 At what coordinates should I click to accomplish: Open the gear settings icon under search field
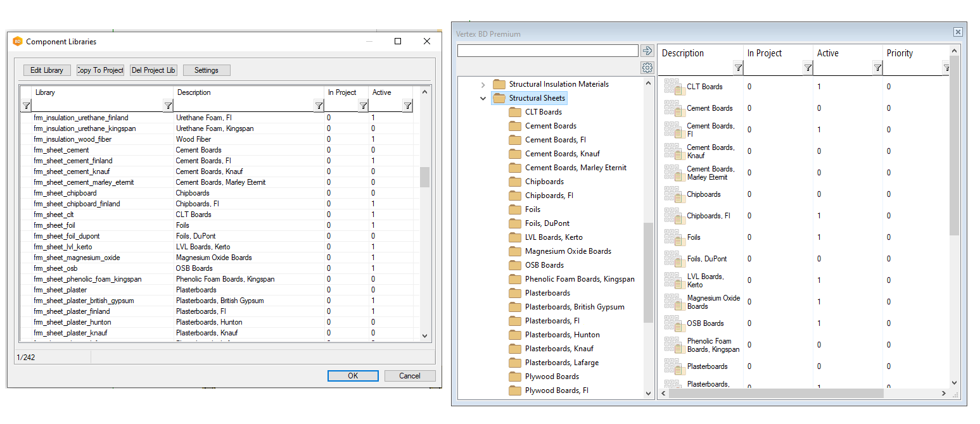point(647,68)
